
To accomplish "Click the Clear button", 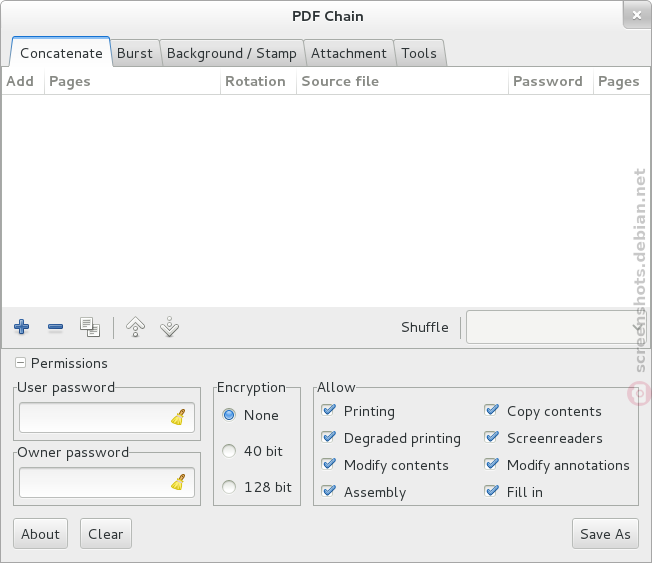I will tap(106, 533).
